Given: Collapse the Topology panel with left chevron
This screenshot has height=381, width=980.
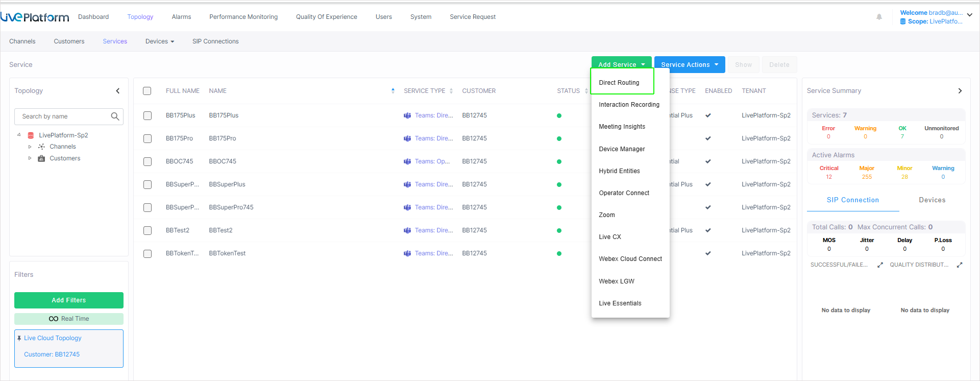Looking at the screenshot, I should click(x=118, y=91).
